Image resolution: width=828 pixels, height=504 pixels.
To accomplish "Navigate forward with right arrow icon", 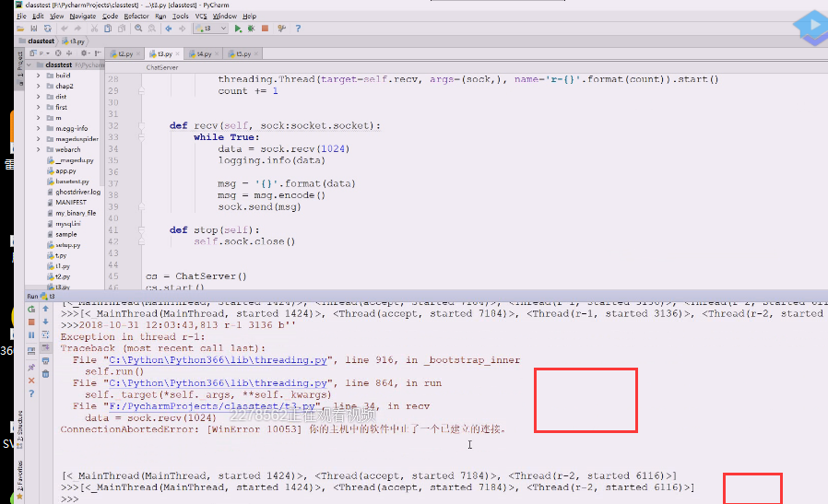I will 183,29.
